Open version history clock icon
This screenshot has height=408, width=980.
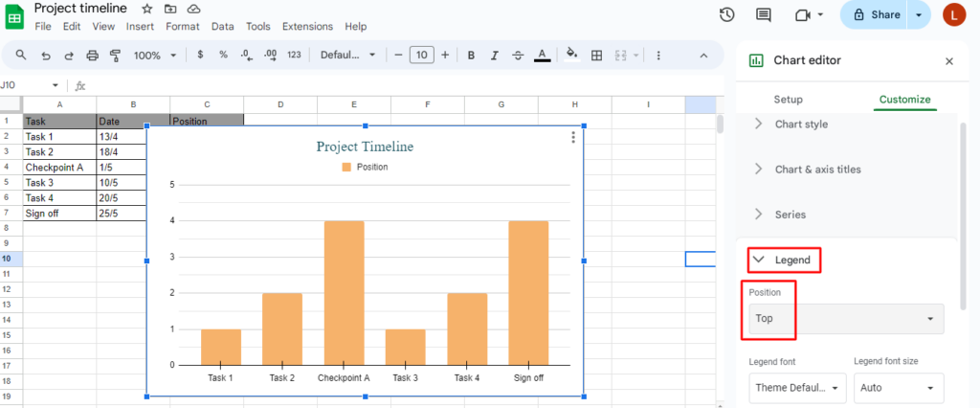pyautogui.click(x=727, y=15)
